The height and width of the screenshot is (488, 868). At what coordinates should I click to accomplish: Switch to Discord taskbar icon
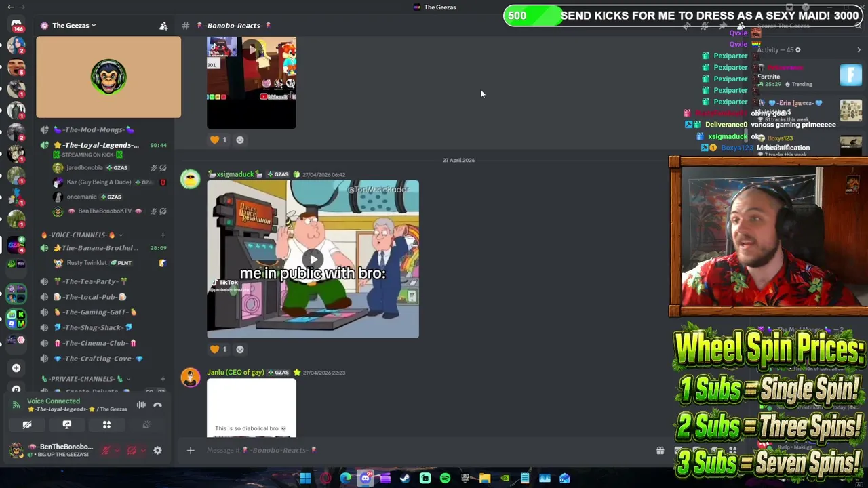366,479
